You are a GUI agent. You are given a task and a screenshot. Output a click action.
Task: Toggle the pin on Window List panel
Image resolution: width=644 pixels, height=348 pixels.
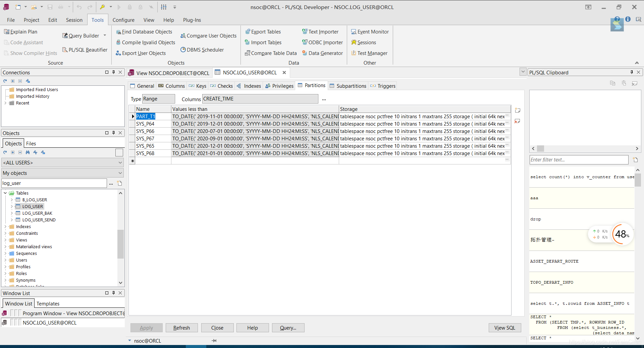coord(113,293)
